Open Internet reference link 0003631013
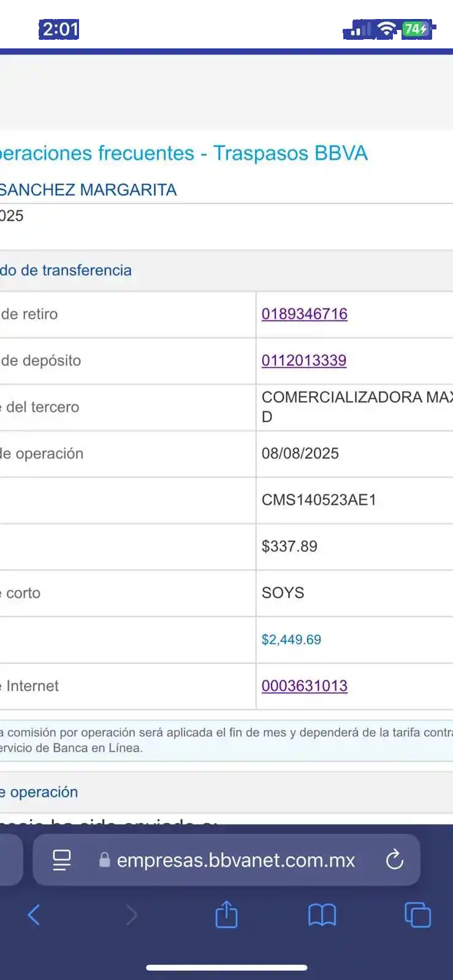Image resolution: width=453 pixels, height=980 pixels. point(305,686)
